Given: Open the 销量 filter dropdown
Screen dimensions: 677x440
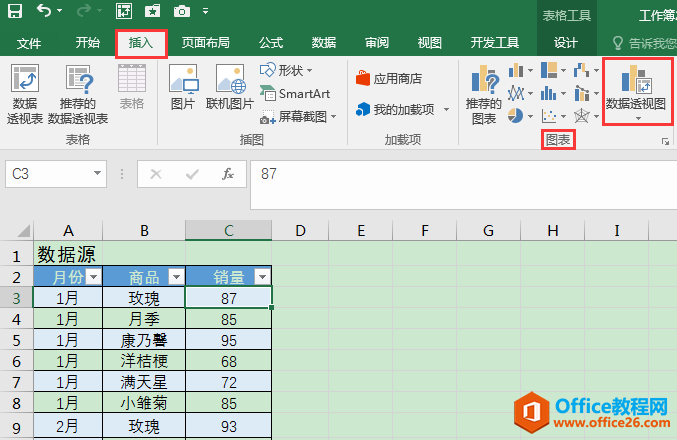Looking at the screenshot, I should [x=263, y=276].
